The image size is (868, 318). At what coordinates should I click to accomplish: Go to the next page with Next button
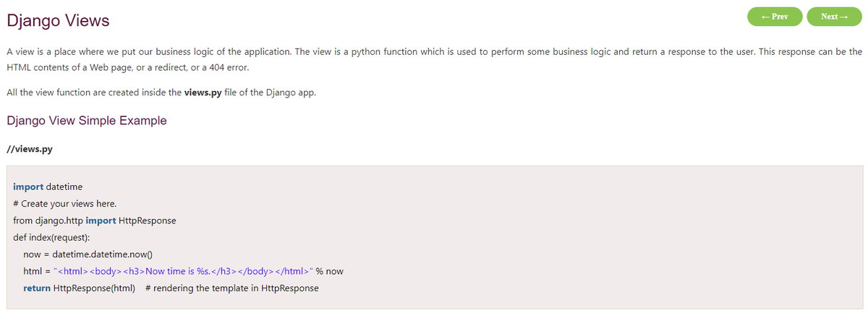click(835, 16)
